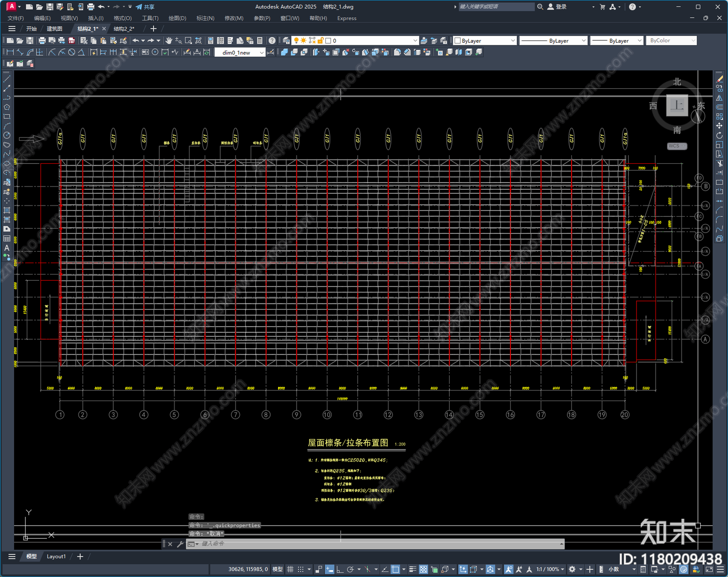Click the 共享 share button
The height and width of the screenshot is (577, 728).
[145, 7]
